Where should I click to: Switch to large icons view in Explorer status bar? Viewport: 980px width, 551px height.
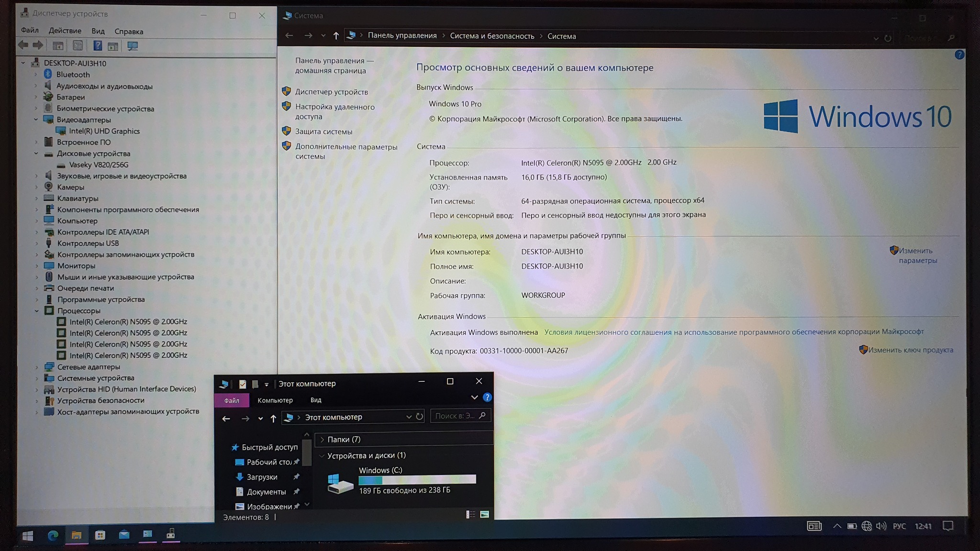click(x=484, y=514)
